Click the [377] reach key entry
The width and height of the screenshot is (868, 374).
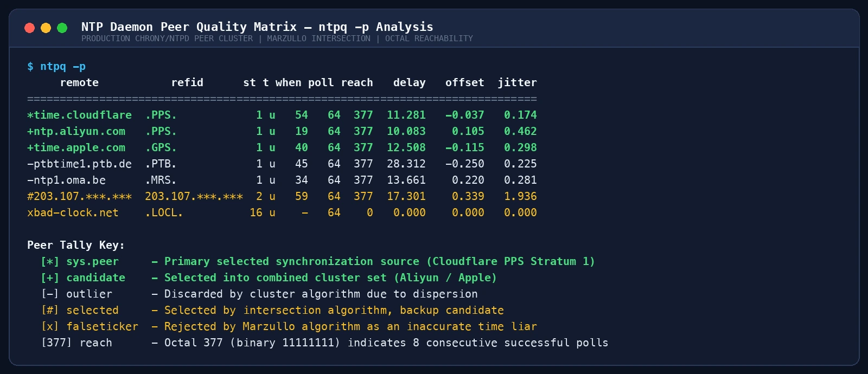point(76,343)
